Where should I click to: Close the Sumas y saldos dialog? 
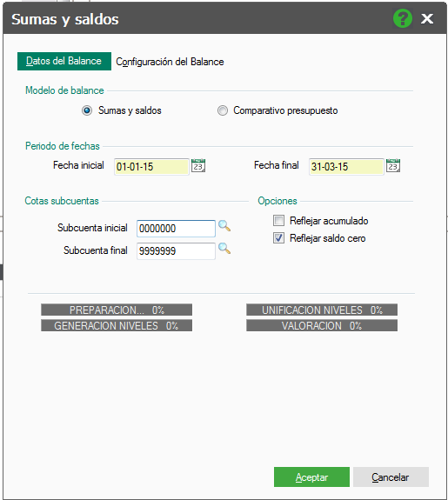tap(427, 18)
